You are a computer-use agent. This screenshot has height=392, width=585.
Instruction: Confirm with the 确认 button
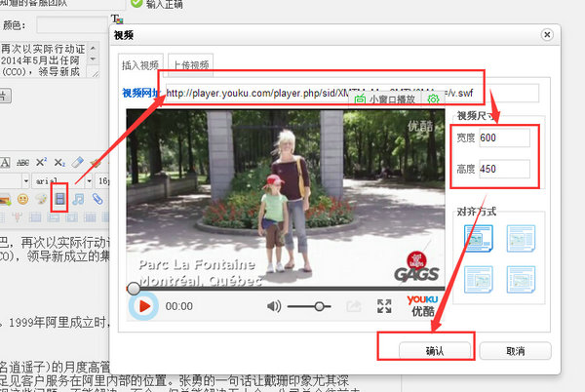pos(435,351)
